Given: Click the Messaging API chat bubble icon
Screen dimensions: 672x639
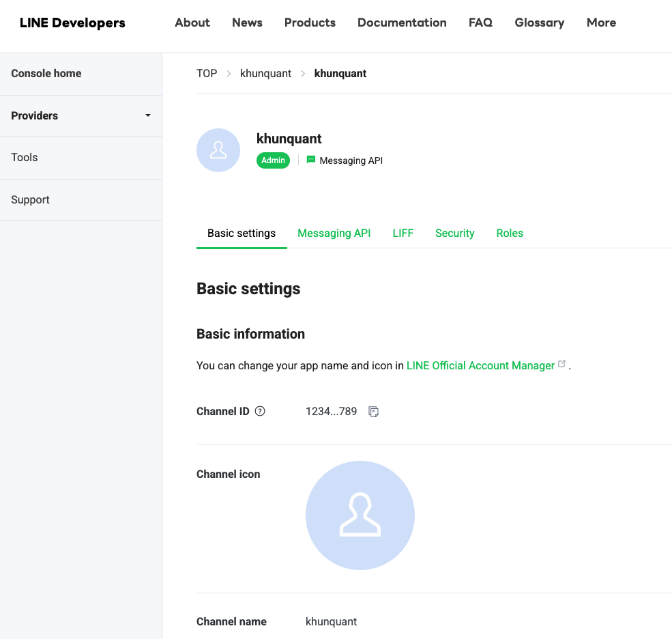Looking at the screenshot, I should [311, 160].
